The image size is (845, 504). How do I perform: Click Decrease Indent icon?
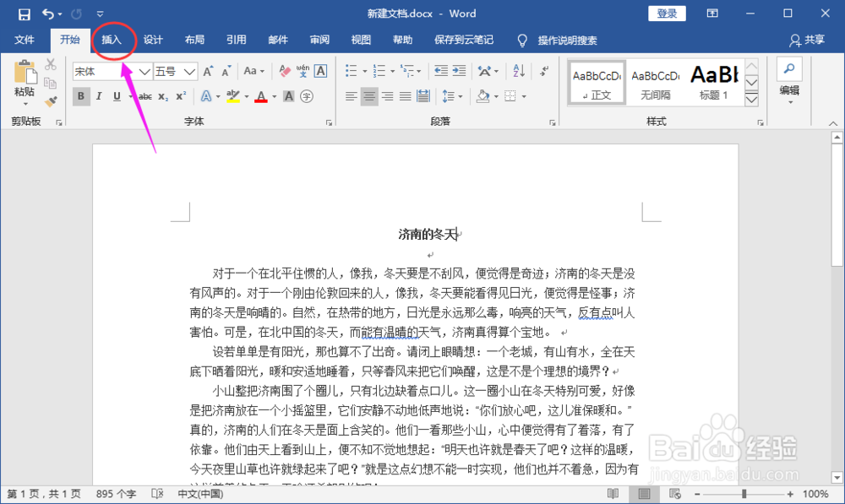(x=441, y=71)
